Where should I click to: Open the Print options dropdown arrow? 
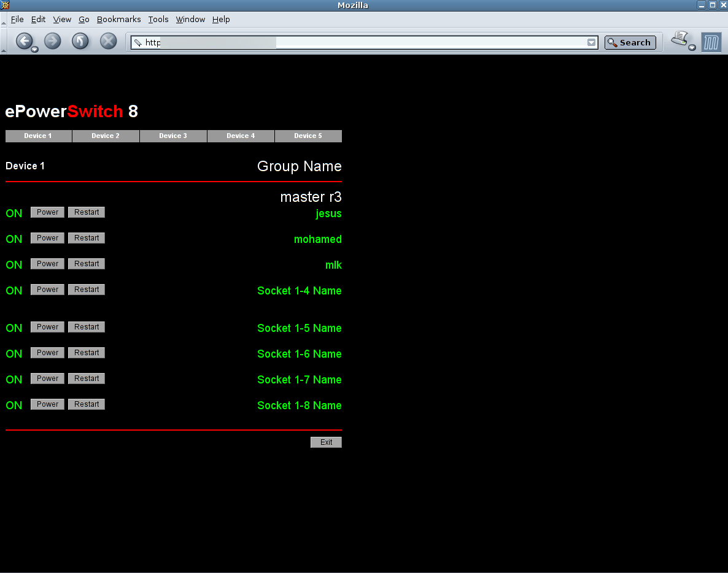point(692,48)
